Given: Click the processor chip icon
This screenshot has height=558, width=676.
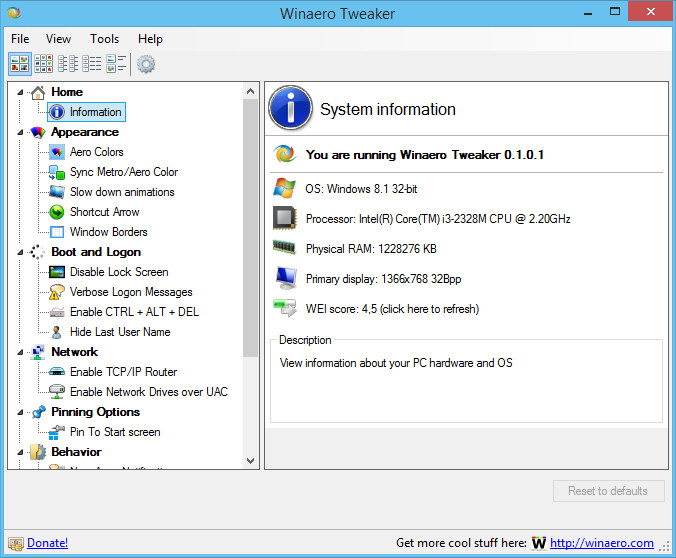Looking at the screenshot, I should point(285,218).
